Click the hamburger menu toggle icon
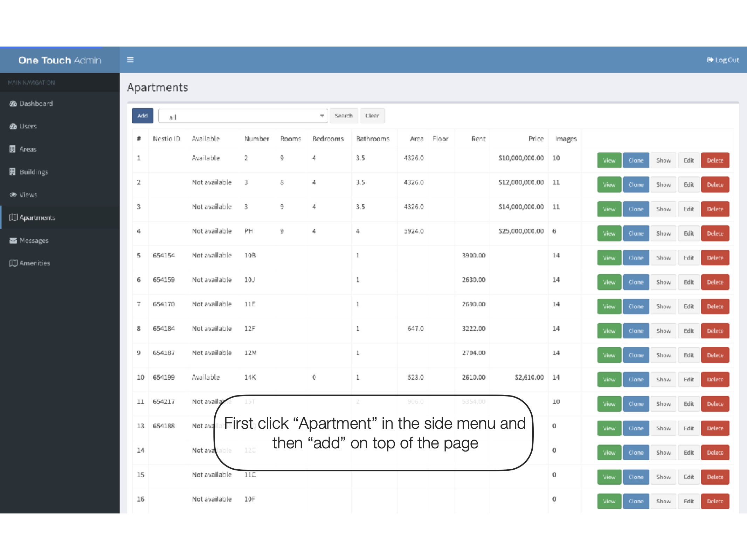Viewport: 747px width, 560px height. click(130, 60)
